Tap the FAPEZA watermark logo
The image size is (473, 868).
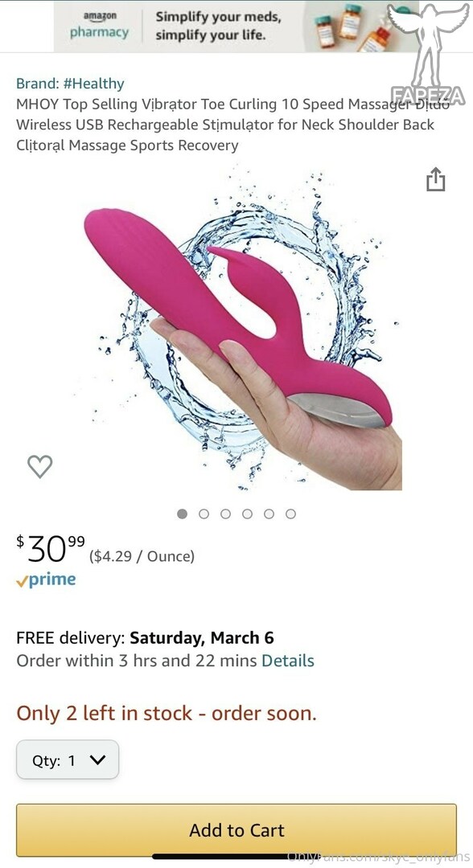pyautogui.click(x=426, y=54)
